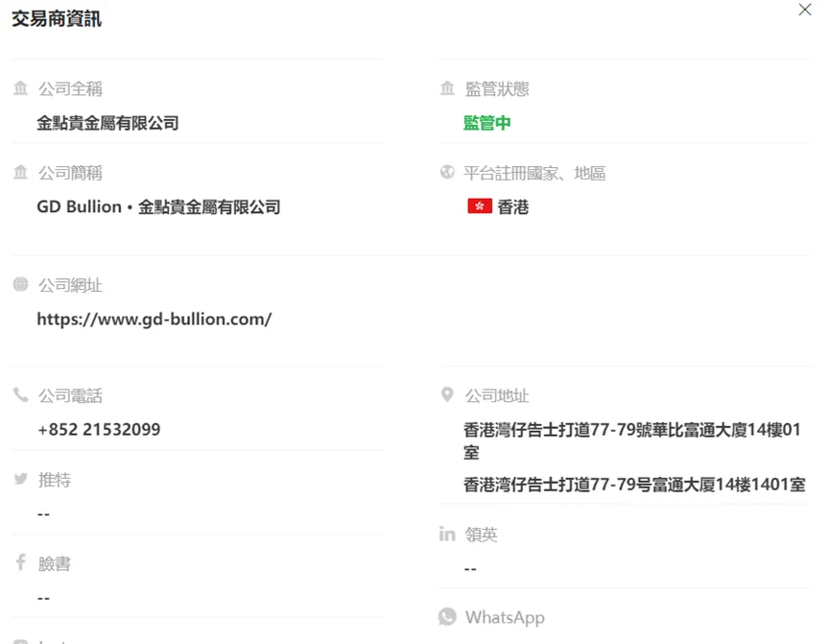Click the 監管狀態 label

497,88
